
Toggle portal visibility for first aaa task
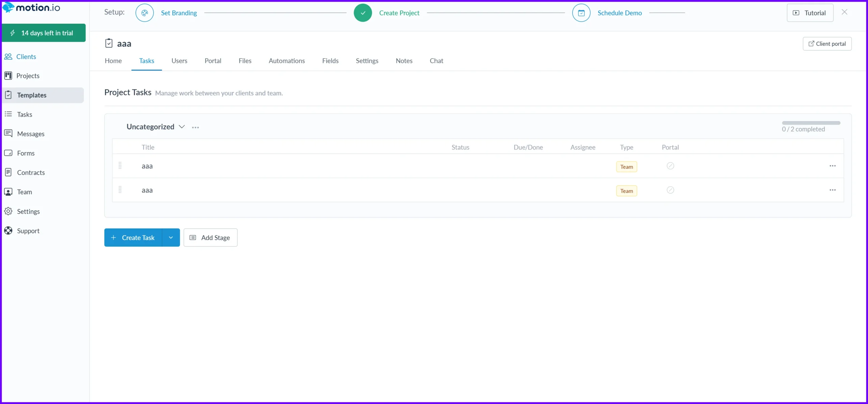click(x=670, y=166)
